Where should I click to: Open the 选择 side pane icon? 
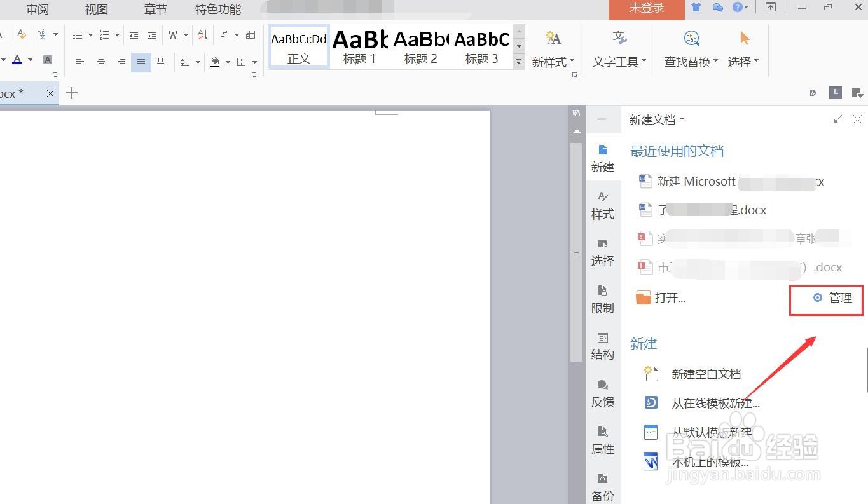tap(603, 252)
